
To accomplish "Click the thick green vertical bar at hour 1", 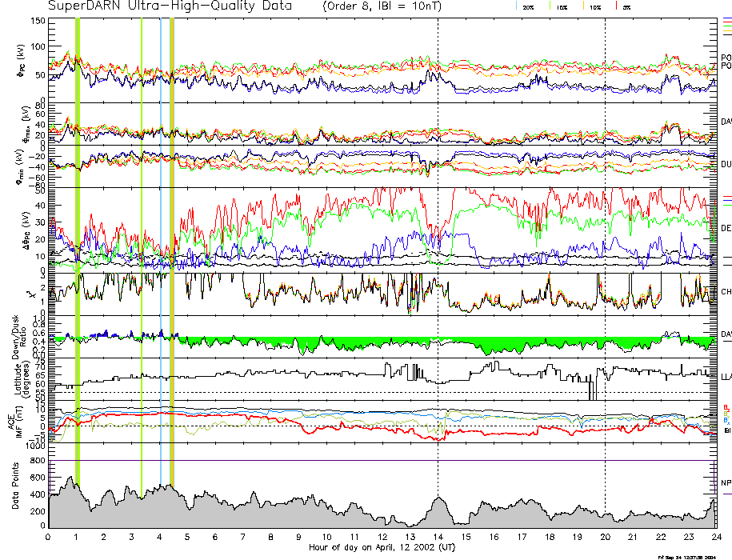I will pos(77,240).
